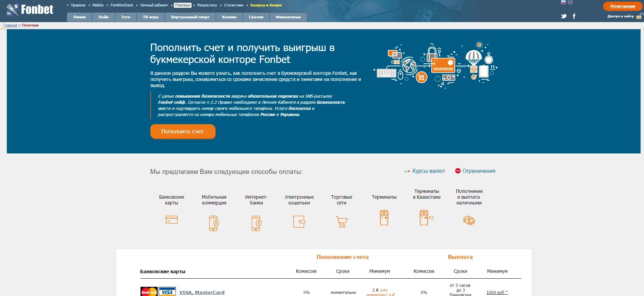Select the e-wallet icon

coord(299,222)
